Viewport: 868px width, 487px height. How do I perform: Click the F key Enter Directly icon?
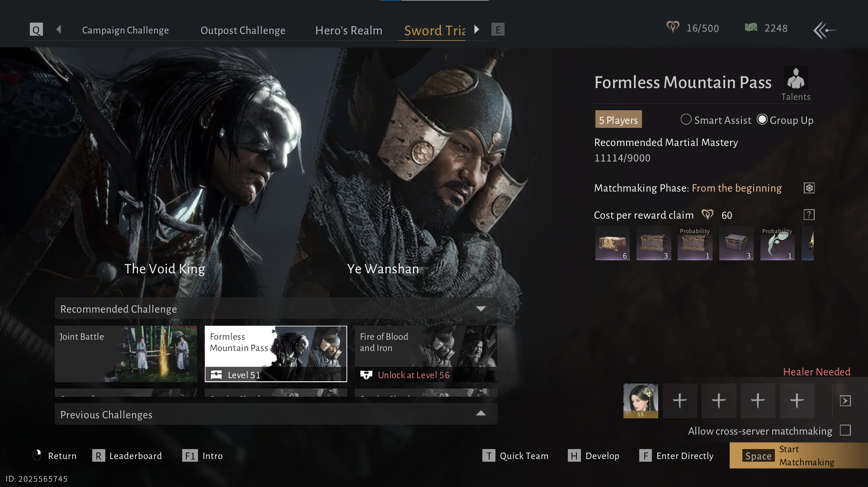pos(645,456)
